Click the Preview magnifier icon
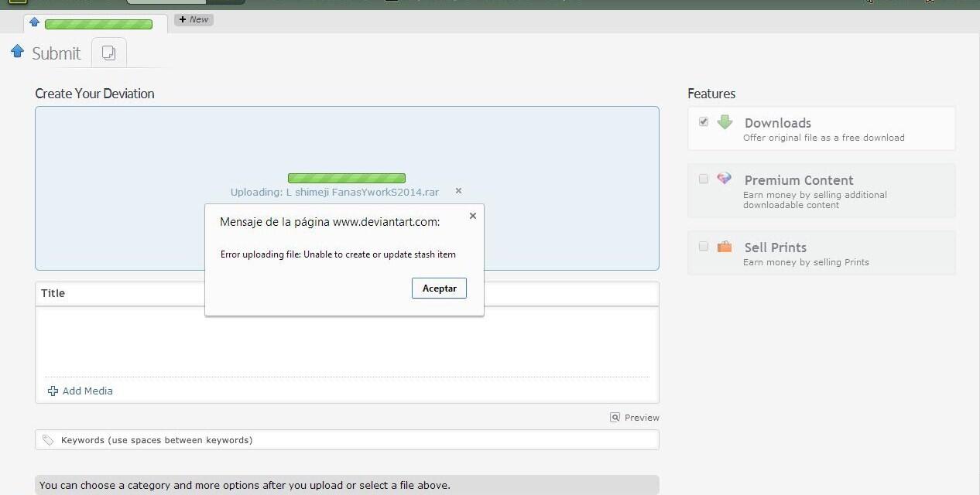This screenshot has width=980, height=495. 615,417
